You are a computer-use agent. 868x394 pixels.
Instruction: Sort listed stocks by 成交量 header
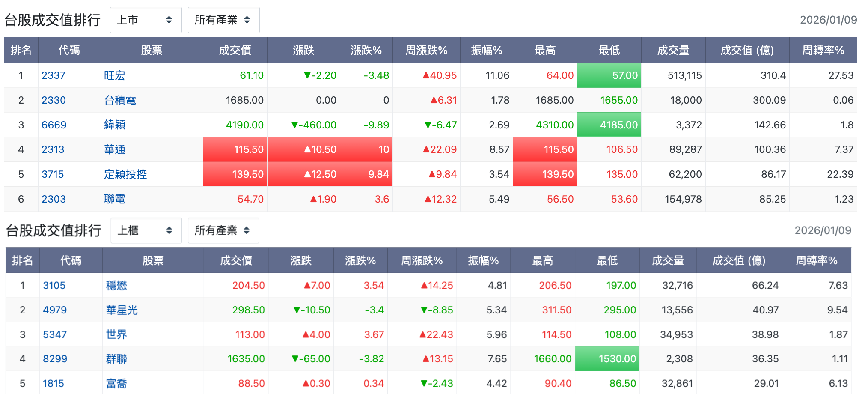pyautogui.click(x=672, y=50)
